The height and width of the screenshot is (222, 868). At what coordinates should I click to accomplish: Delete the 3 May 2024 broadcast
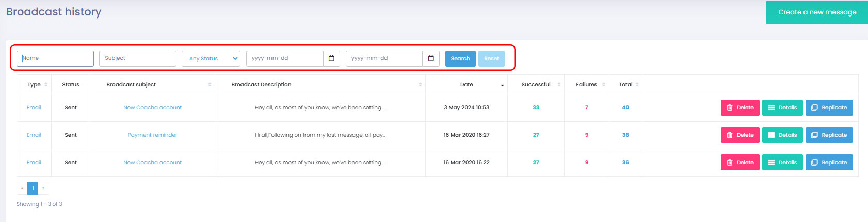tap(740, 108)
